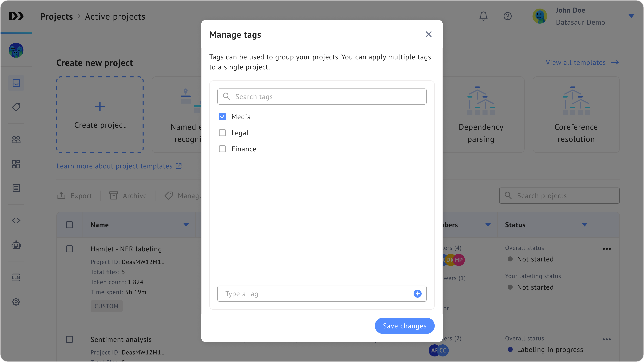
Task: Click the plus icon to add tag
Action: point(417,294)
